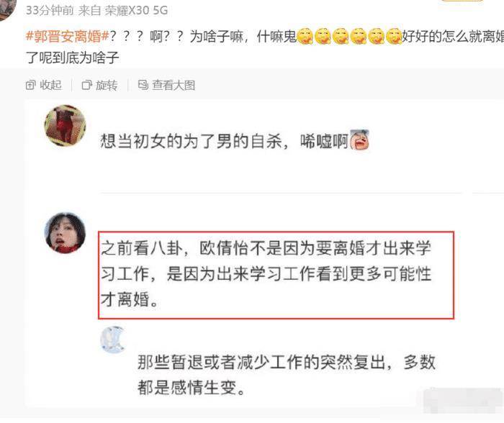The height and width of the screenshot is (423, 504).
Task: Click the 收起 collapse icon
Action: [x=30, y=85]
